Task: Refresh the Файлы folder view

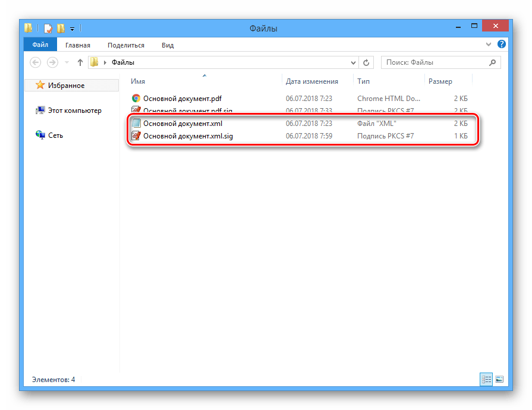Action: [367, 62]
